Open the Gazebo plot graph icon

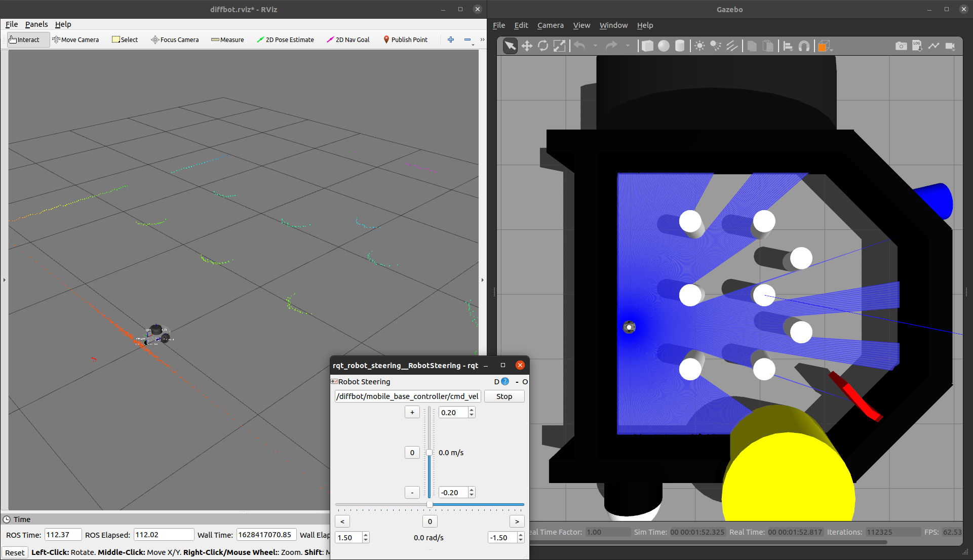click(x=933, y=46)
